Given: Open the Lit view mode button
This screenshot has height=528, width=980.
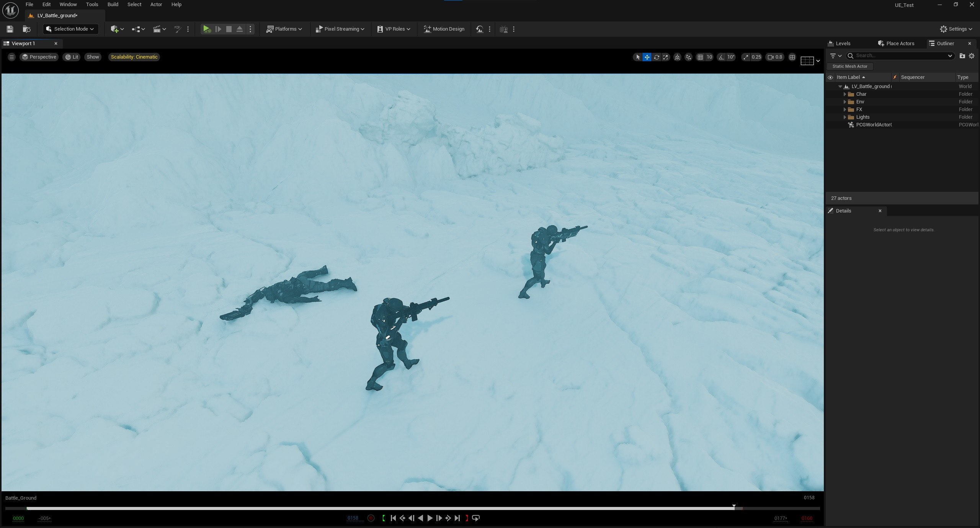Looking at the screenshot, I should (72, 57).
